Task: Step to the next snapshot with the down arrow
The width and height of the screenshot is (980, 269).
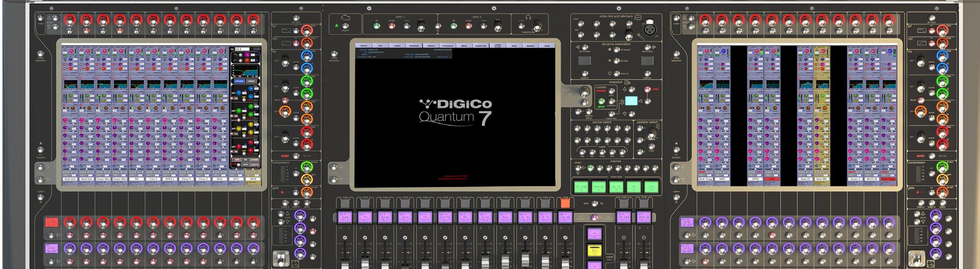Action: (632, 113)
